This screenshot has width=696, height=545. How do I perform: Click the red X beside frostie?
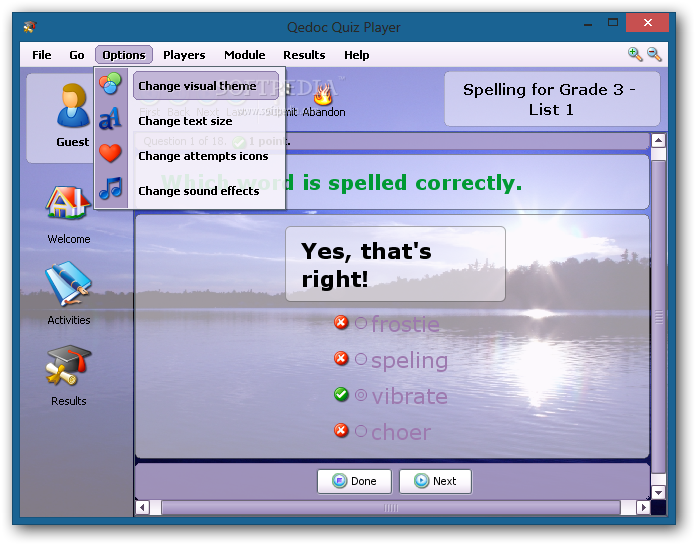341,323
